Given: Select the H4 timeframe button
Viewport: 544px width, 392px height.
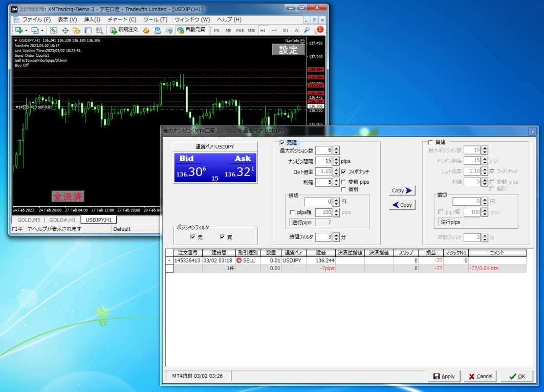Looking at the screenshot, I should tap(274, 31).
